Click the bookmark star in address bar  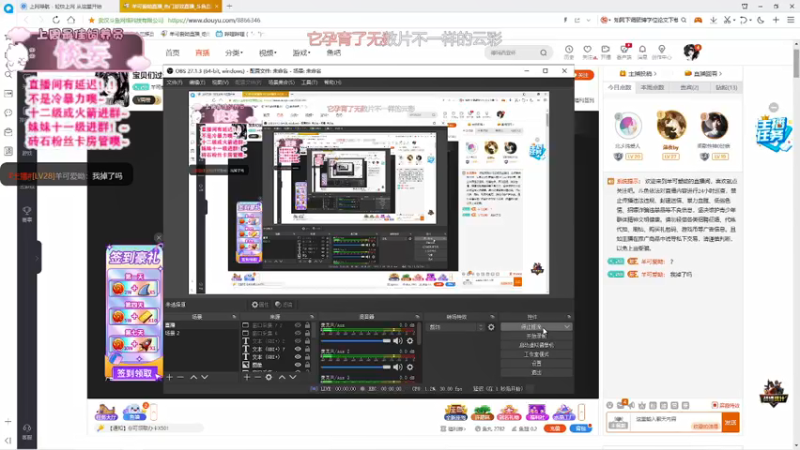[x=91, y=20]
